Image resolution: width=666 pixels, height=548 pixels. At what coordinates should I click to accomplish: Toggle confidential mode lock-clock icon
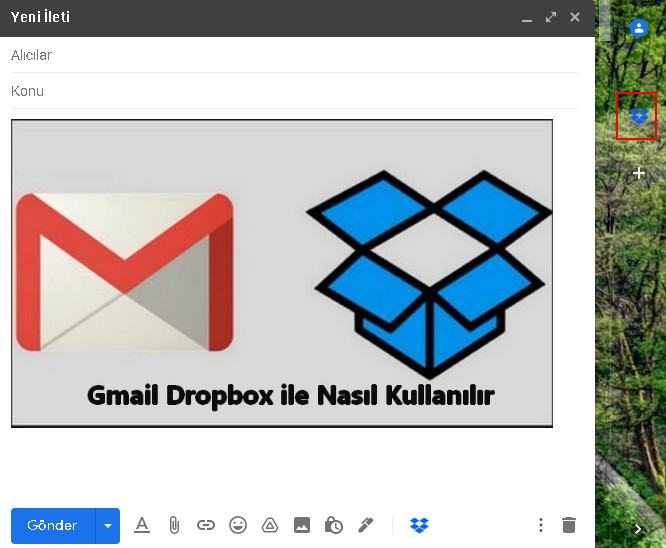[334, 525]
